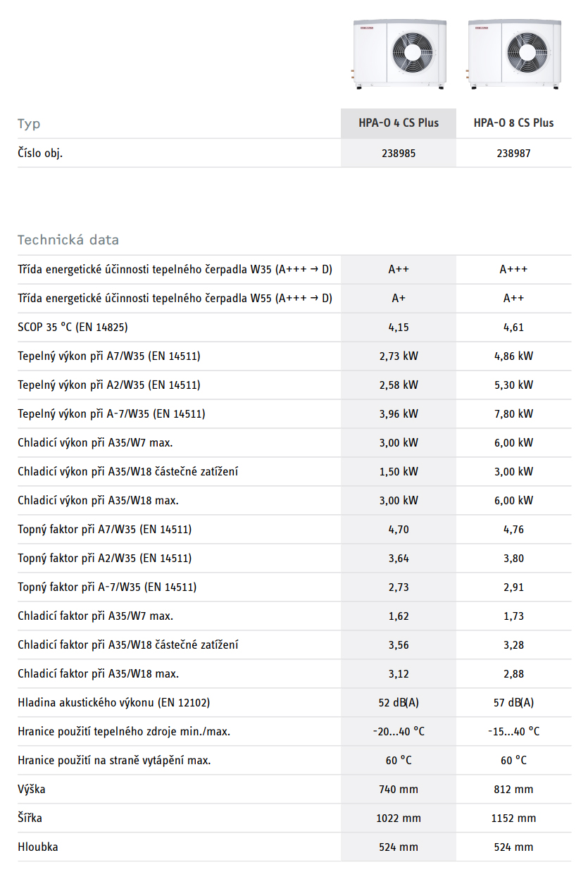Click order number 238987
The height and width of the screenshot is (872, 588).
pos(513,153)
